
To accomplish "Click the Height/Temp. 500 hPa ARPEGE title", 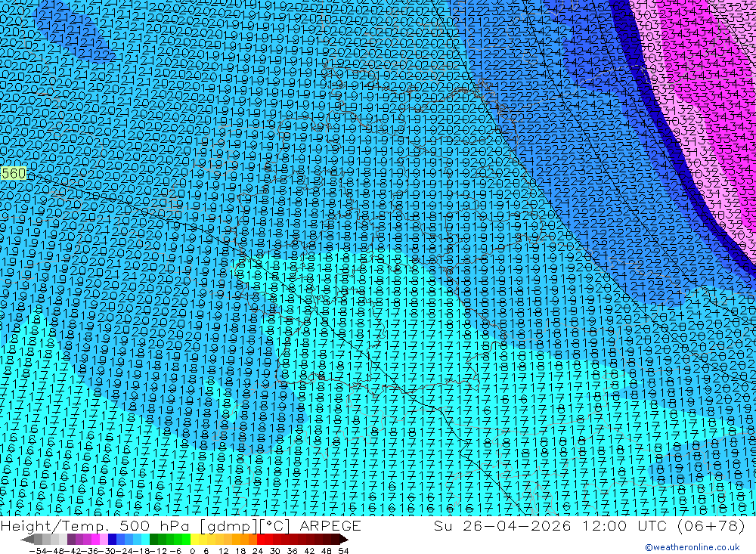I will tap(181, 525).
